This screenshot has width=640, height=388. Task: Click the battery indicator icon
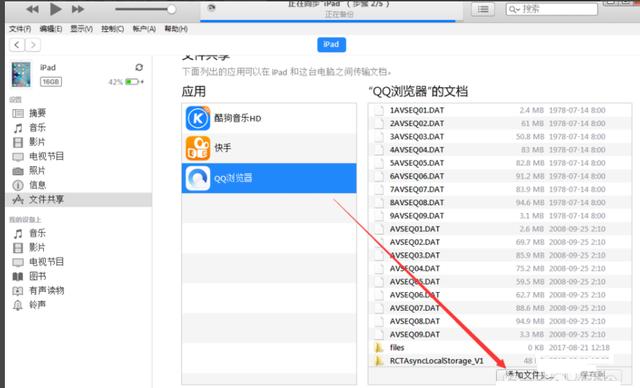tap(132, 82)
